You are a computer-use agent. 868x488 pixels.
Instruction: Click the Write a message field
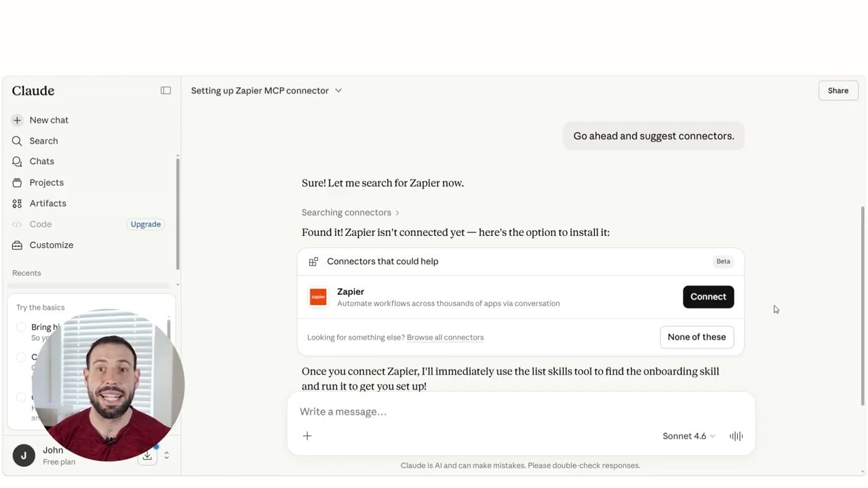(521, 411)
